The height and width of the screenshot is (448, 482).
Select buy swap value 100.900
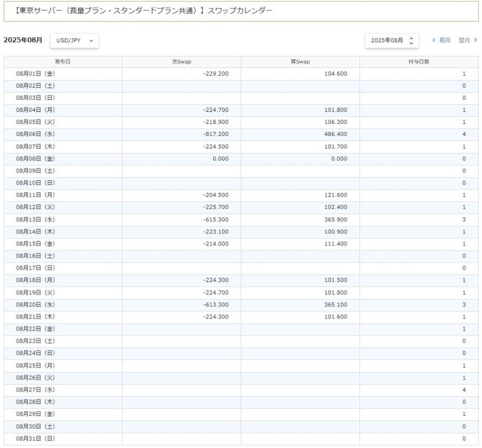[336, 232]
